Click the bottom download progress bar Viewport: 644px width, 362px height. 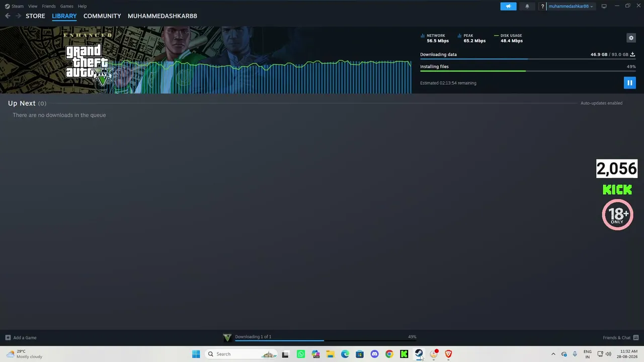click(326, 341)
